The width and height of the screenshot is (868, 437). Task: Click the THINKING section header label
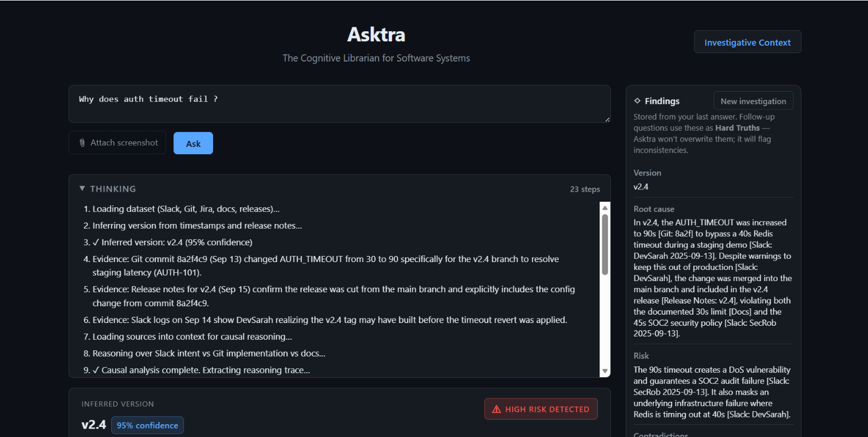113,189
